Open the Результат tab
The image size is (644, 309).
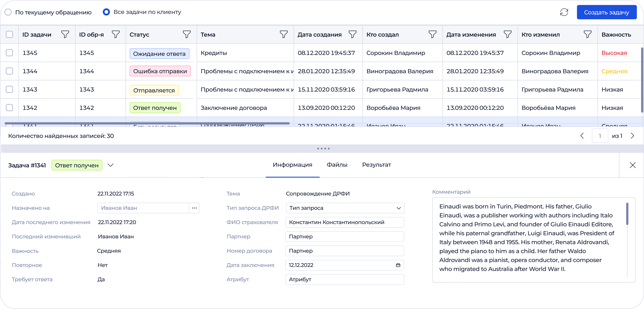coord(377,165)
